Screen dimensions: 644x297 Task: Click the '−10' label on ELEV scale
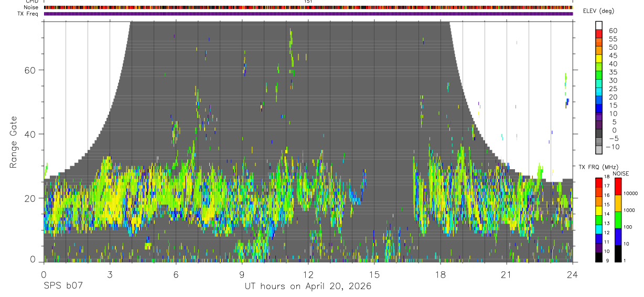pyautogui.click(x=613, y=147)
